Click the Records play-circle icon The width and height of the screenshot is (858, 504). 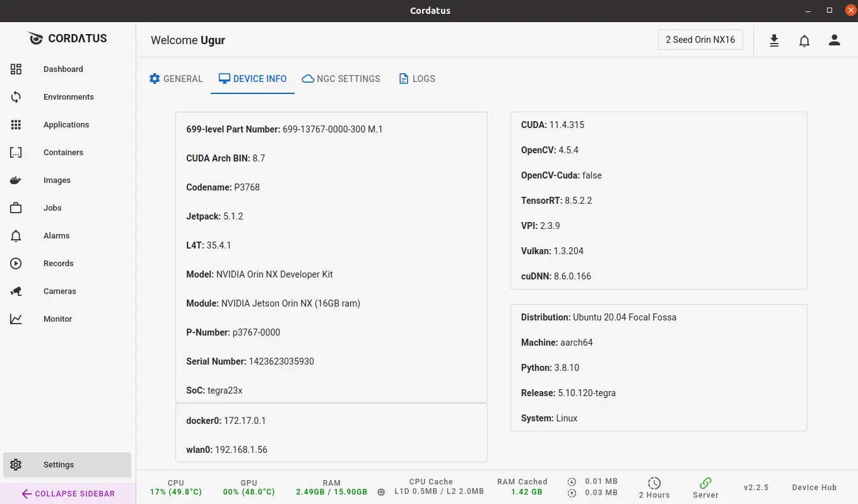coord(16,264)
